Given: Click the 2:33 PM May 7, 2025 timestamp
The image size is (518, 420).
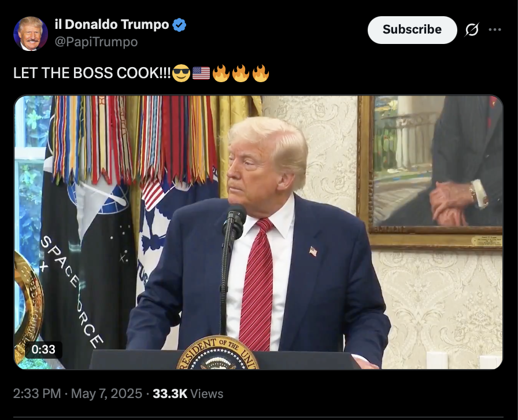Looking at the screenshot, I should (x=77, y=393).
